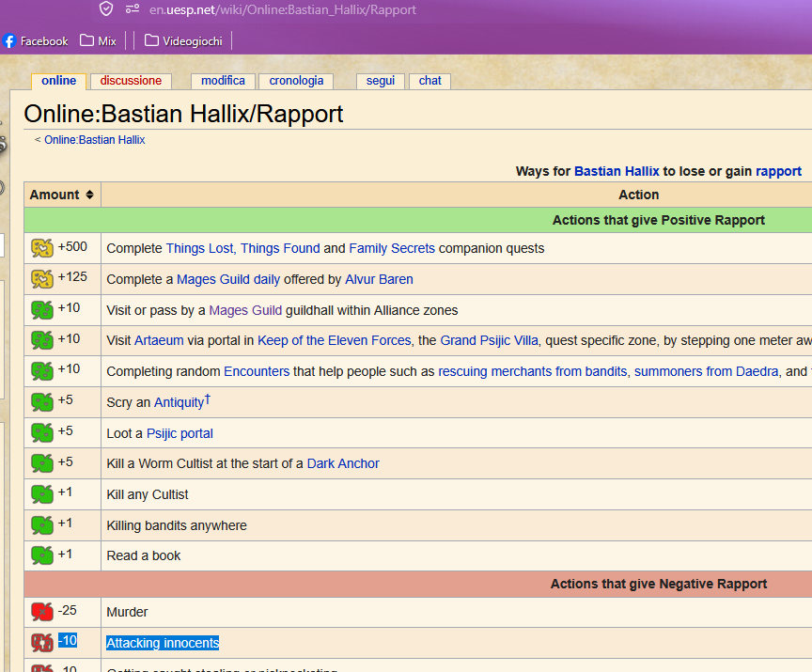Image resolution: width=812 pixels, height=672 pixels.
Task: Switch to the discussione tab
Action: tap(131, 81)
